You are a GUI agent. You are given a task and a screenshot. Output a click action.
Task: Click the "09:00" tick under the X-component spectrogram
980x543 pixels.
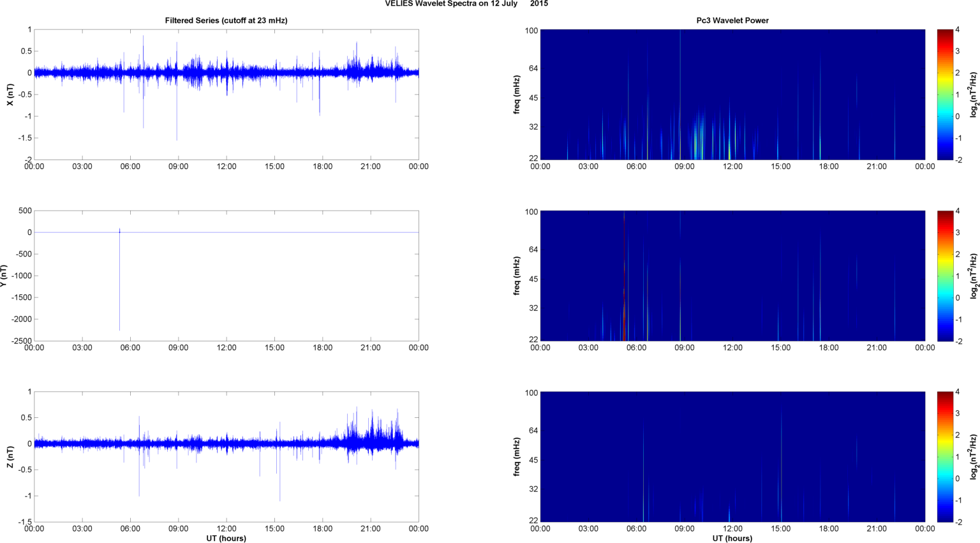(x=685, y=167)
